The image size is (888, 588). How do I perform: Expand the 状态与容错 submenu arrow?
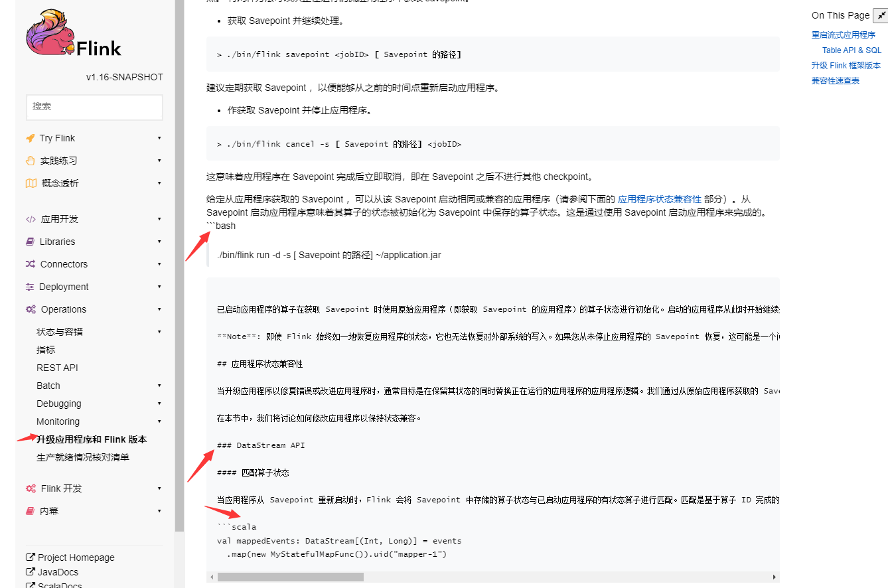(x=159, y=332)
